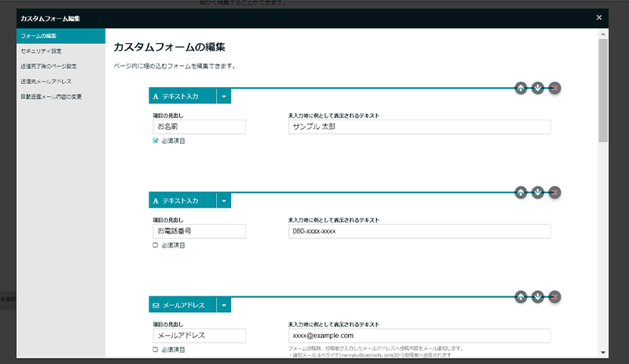Open メールアドレス field type dropdown
The image size is (629, 364).
224,305
